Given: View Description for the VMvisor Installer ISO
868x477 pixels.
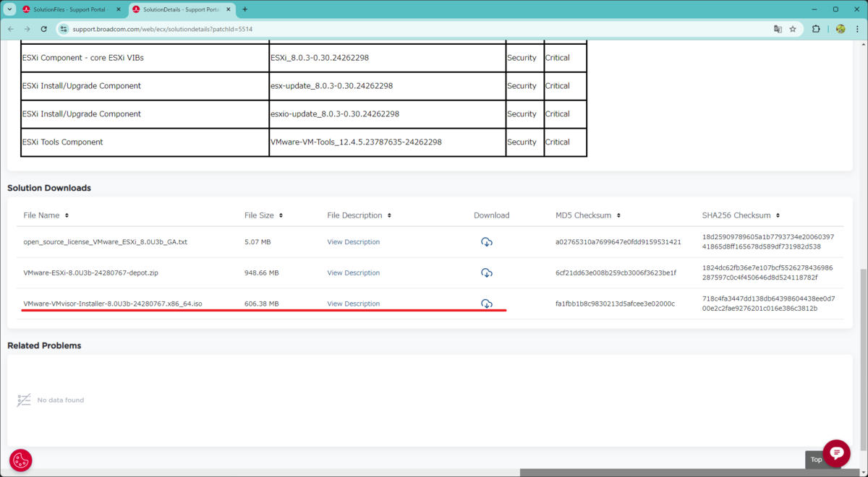Looking at the screenshot, I should (353, 304).
